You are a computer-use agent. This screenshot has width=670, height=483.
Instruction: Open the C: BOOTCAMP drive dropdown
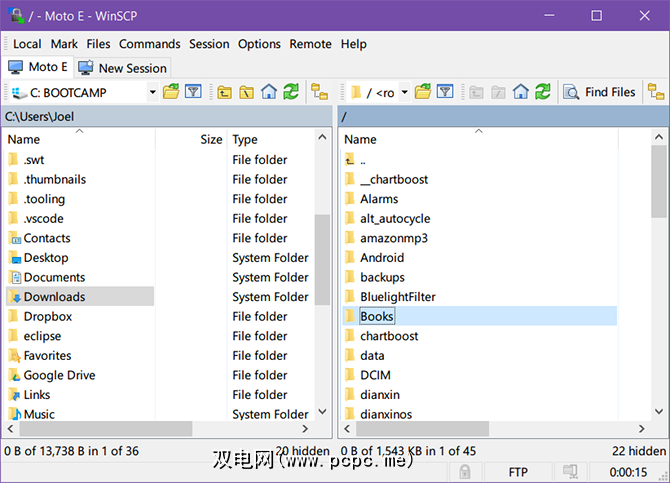click(x=152, y=92)
